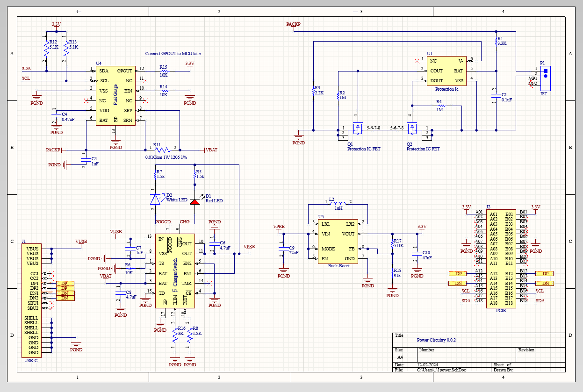Image resolution: width=583 pixels, height=392 pixels.
Task: Select the U4 Fuel Gauge IC component
Action: [115, 96]
